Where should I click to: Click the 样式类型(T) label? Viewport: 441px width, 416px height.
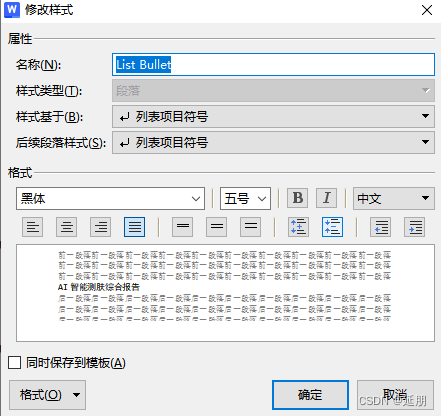point(49,91)
